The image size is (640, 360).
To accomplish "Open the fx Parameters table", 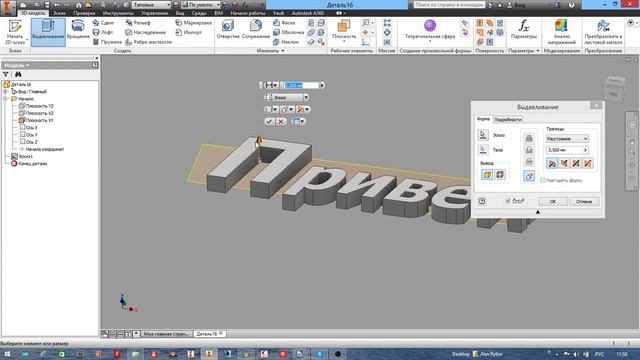I will coord(524,29).
